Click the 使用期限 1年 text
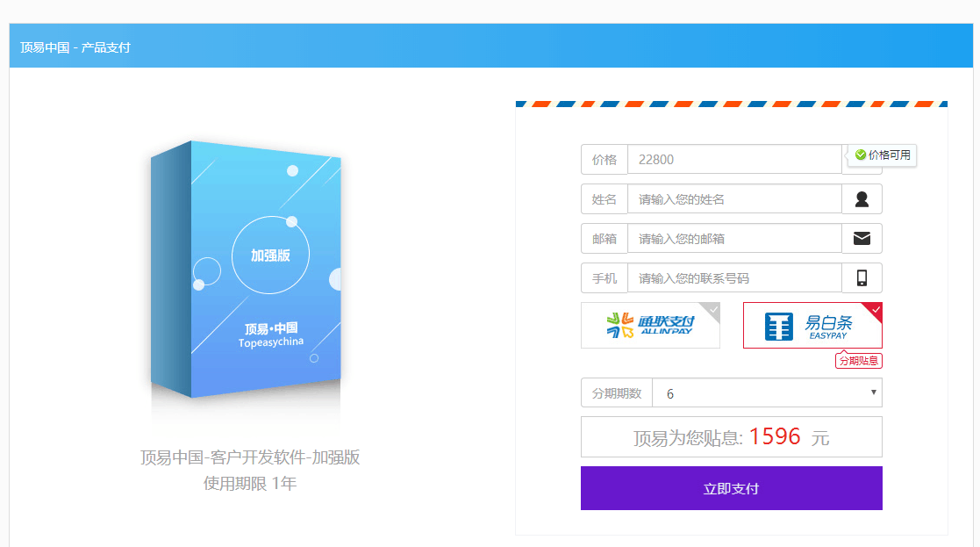 [250, 483]
